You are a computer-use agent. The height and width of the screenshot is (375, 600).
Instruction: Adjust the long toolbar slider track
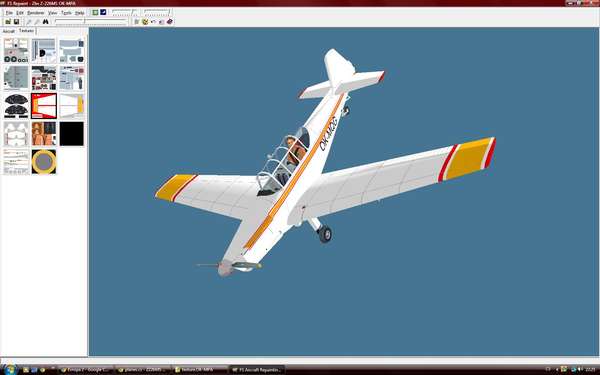(91, 22)
